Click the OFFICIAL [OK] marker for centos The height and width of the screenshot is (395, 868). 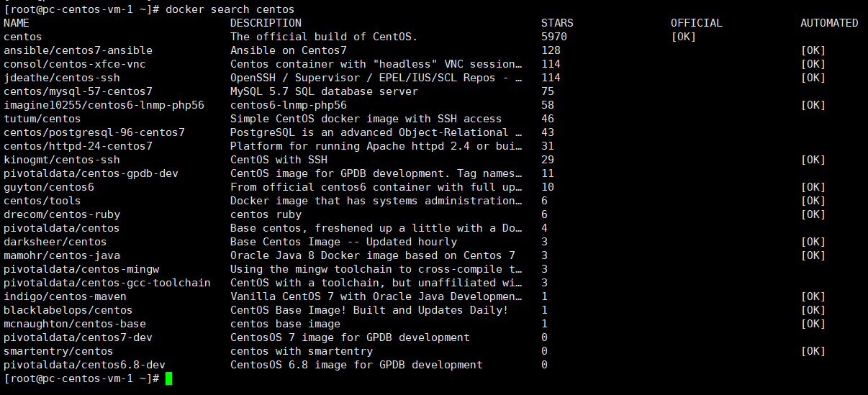(684, 37)
